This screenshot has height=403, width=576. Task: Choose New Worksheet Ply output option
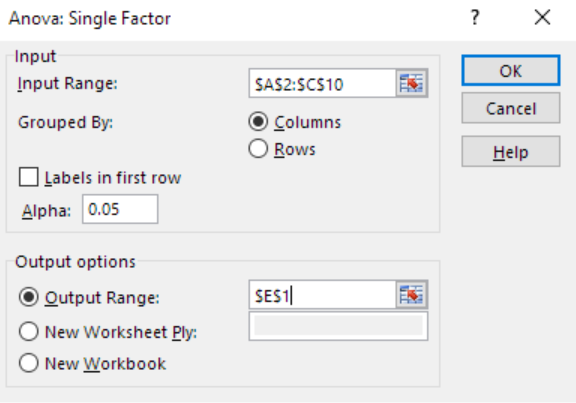[x=29, y=331]
